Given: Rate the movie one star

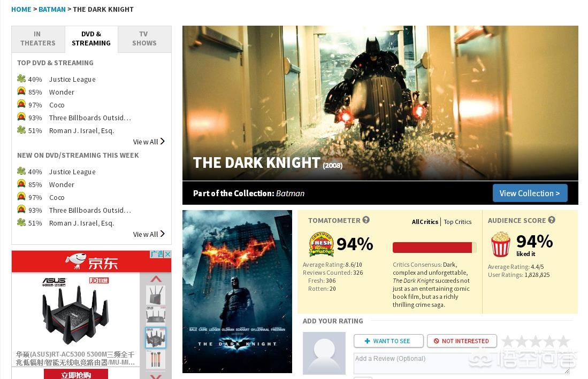Looking at the screenshot, I should (508, 341).
